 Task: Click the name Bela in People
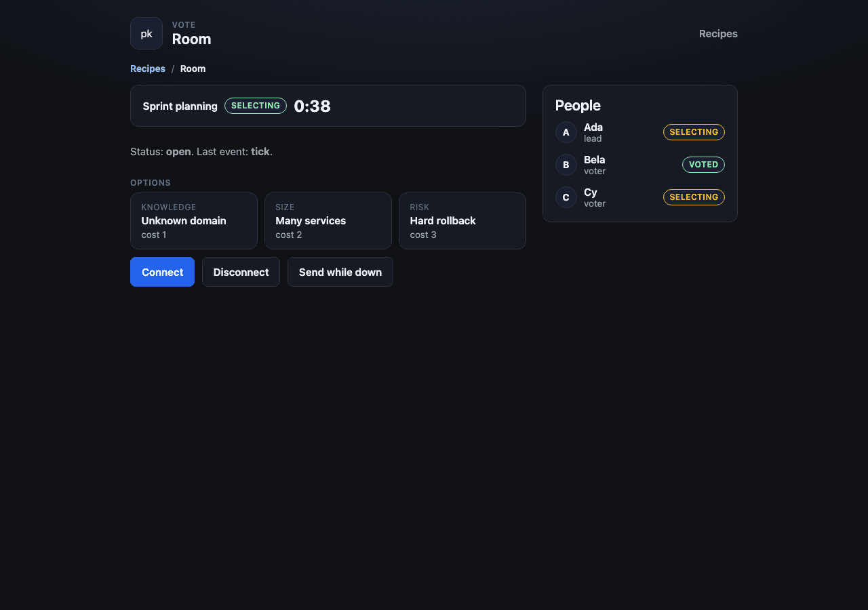(594, 159)
